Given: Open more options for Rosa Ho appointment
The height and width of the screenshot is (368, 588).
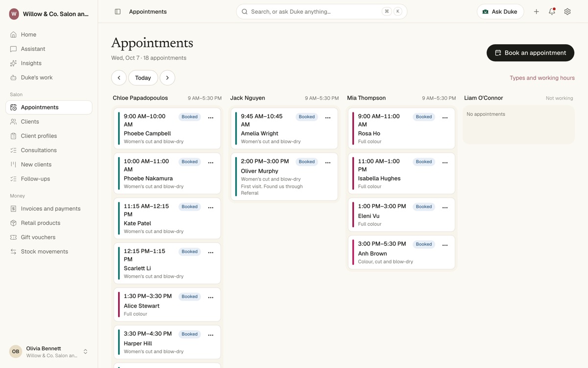Looking at the screenshot, I should point(445,118).
